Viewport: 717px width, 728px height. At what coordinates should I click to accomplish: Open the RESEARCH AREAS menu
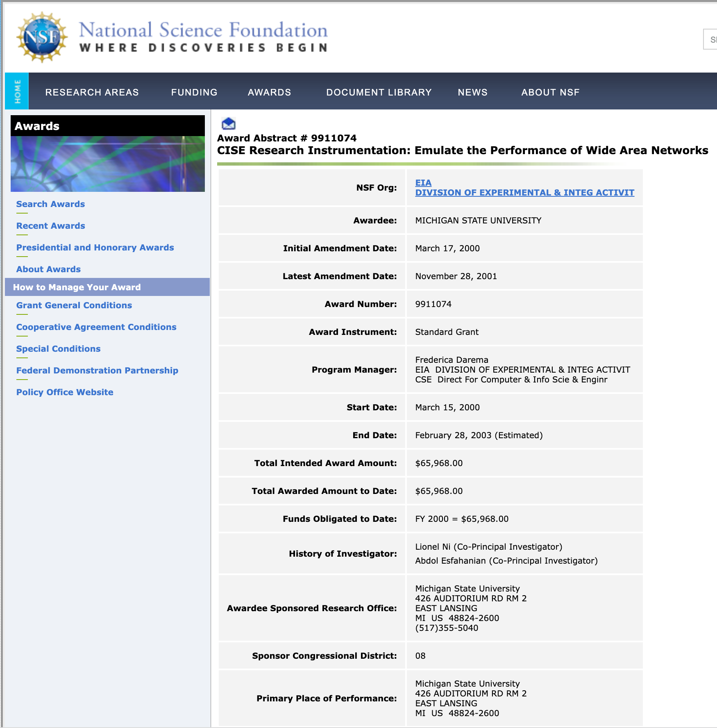click(x=92, y=92)
